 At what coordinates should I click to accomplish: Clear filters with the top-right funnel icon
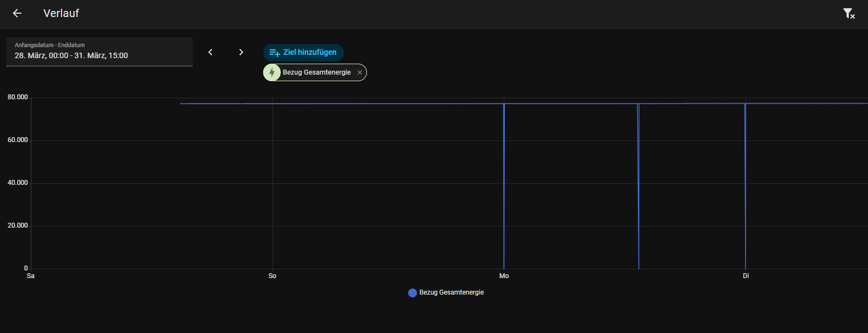point(849,14)
